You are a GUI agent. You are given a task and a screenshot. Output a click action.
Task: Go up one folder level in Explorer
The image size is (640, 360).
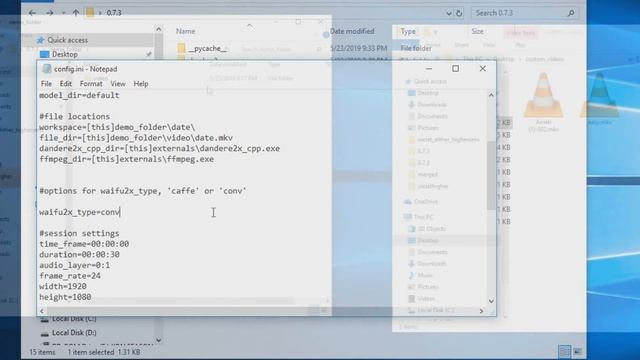(76, 13)
